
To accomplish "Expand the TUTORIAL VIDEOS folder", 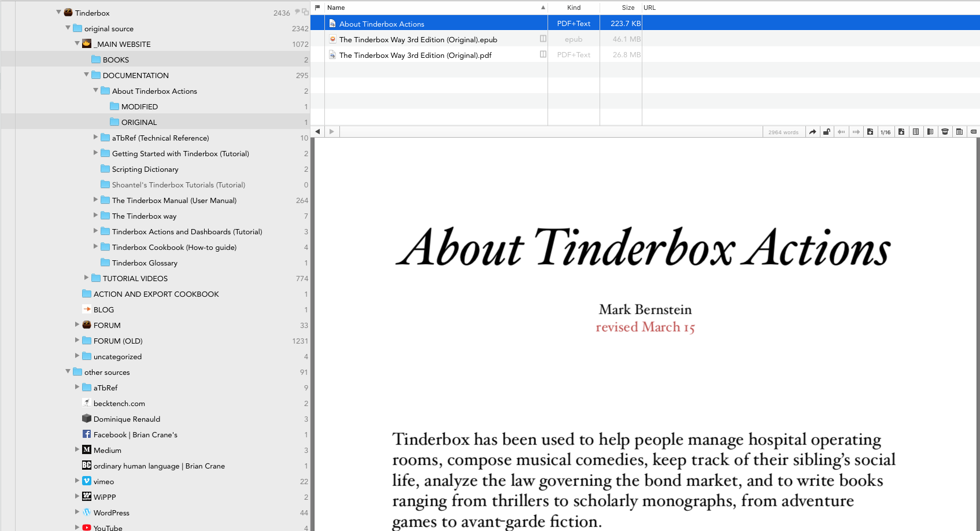I will coord(87,278).
